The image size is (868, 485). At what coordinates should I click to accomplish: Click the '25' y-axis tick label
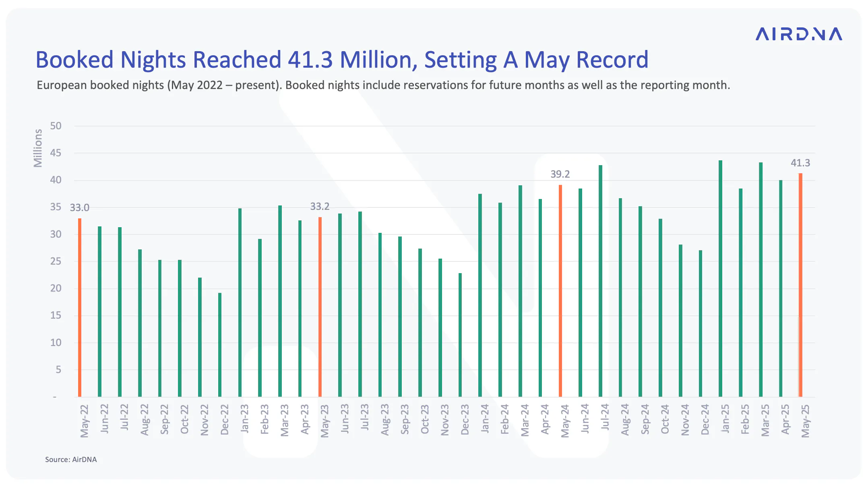click(x=56, y=261)
